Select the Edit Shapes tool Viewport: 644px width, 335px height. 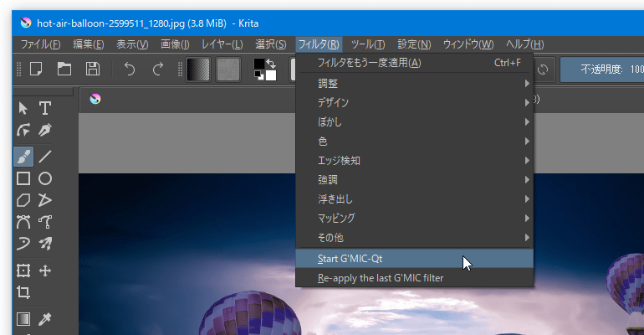point(23,131)
